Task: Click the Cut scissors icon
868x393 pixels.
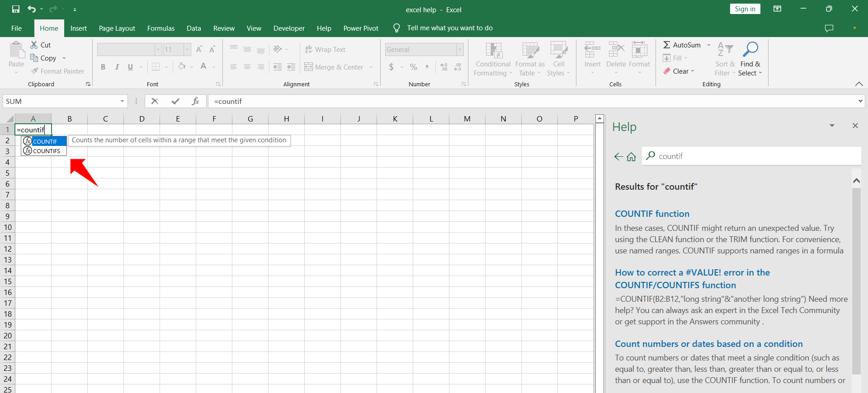Action: pos(34,45)
